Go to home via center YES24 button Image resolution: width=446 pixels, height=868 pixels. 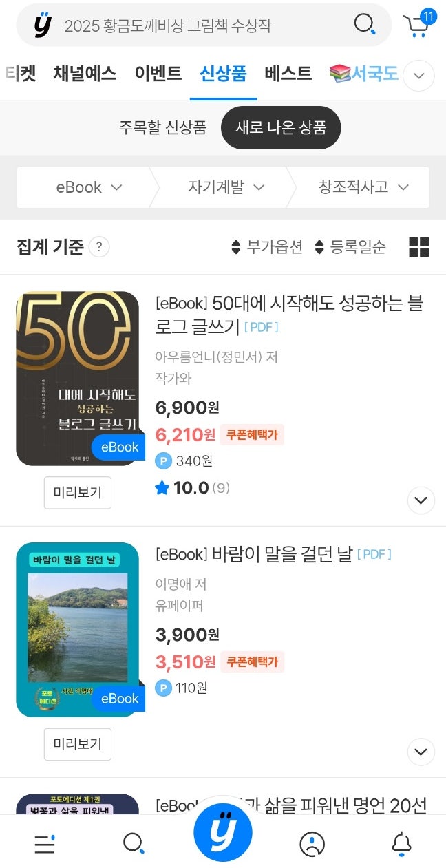223,833
